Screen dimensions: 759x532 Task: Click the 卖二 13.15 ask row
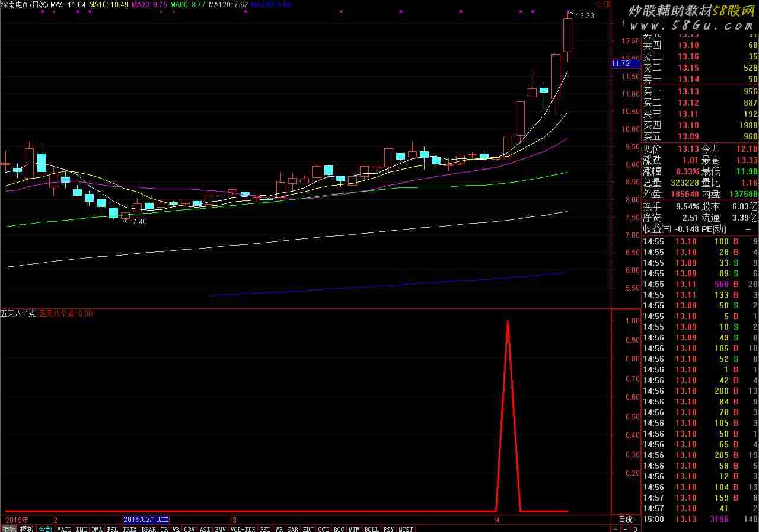pos(700,68)
